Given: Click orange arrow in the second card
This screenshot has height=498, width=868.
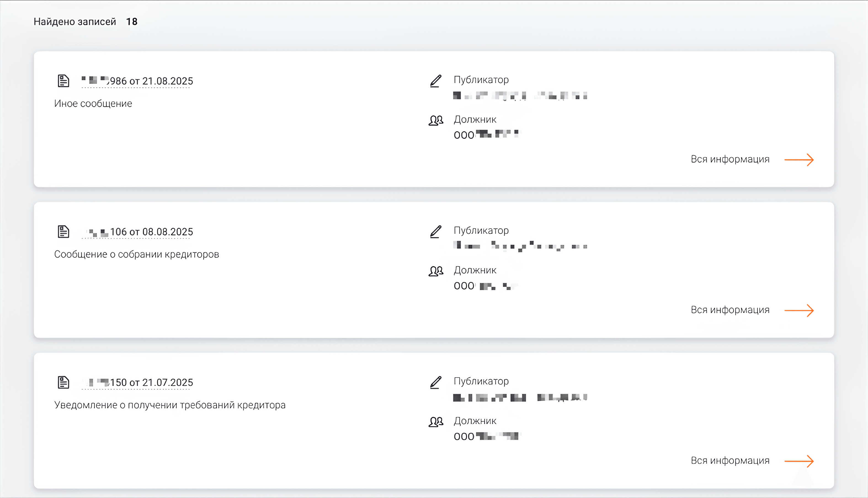Looking at the screenshot, I should 799,310.
